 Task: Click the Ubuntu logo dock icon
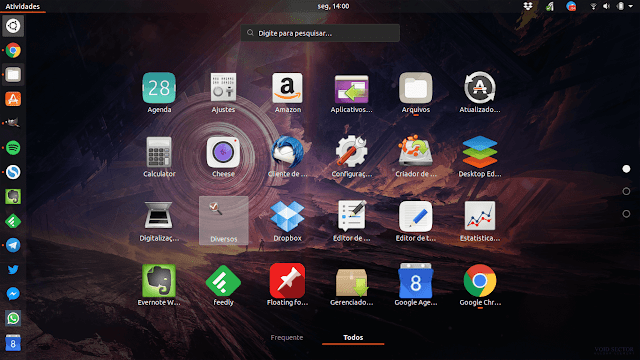13,26
